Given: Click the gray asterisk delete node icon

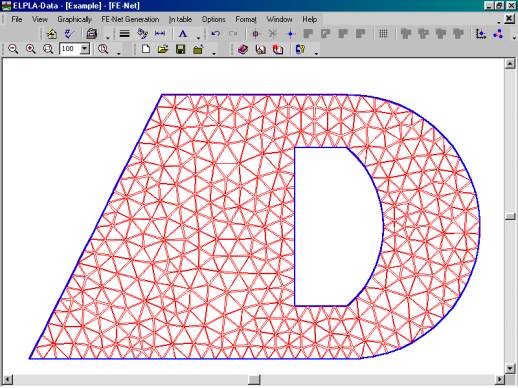Looking at the screenshot, I should click(x=273, y=34).
